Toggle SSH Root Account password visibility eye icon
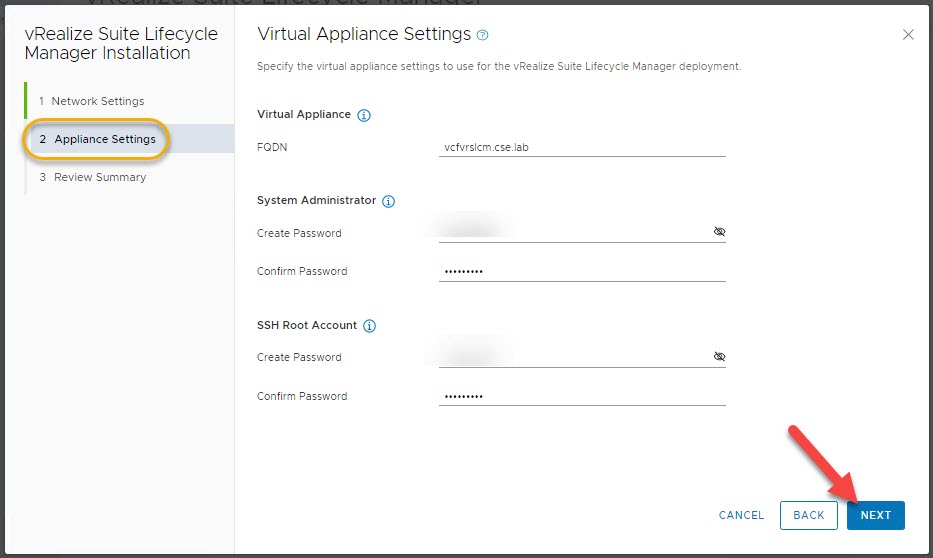Viewport: 933px width, 558px height. click(719, 356)
